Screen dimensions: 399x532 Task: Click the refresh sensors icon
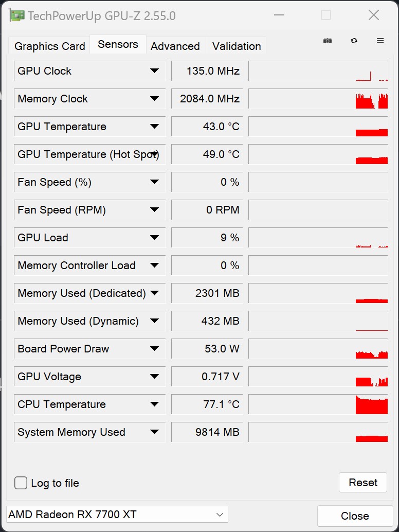click(354, 41)
